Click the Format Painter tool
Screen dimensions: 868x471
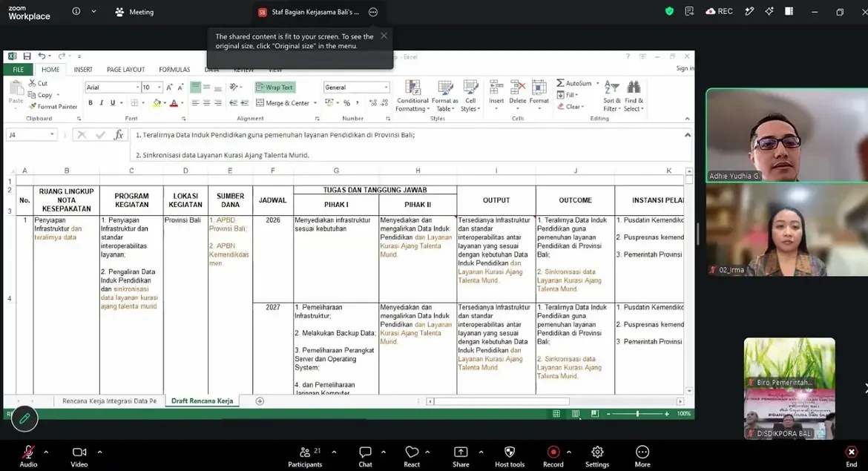[x=53, y=106]
